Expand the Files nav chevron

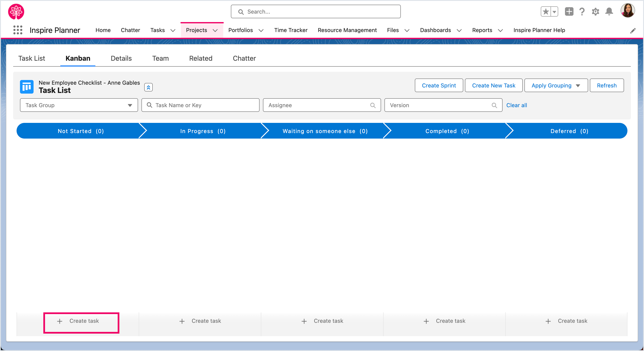click(407, 31)
